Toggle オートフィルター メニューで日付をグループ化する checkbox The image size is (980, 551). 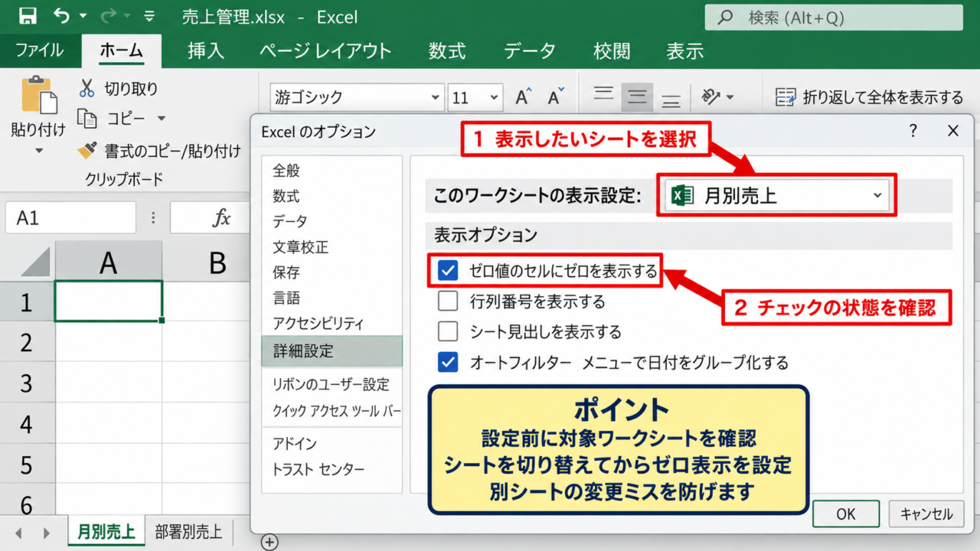coord(448,362)
